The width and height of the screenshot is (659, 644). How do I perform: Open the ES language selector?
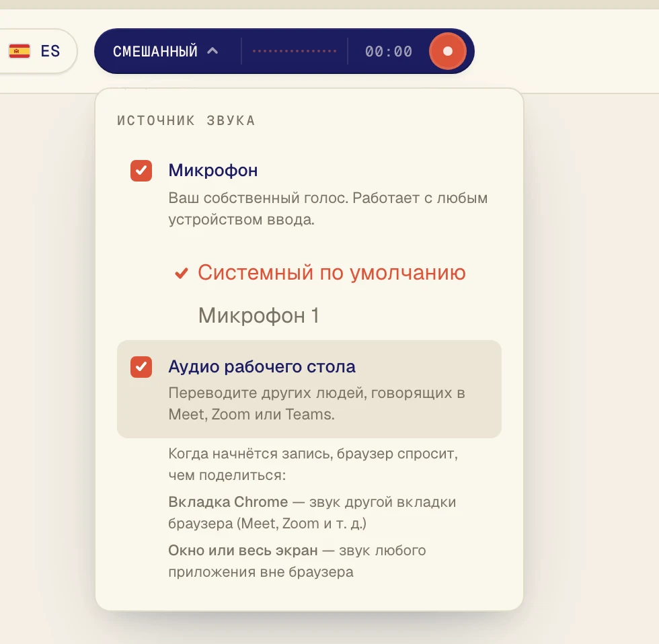tap(36, 51)
